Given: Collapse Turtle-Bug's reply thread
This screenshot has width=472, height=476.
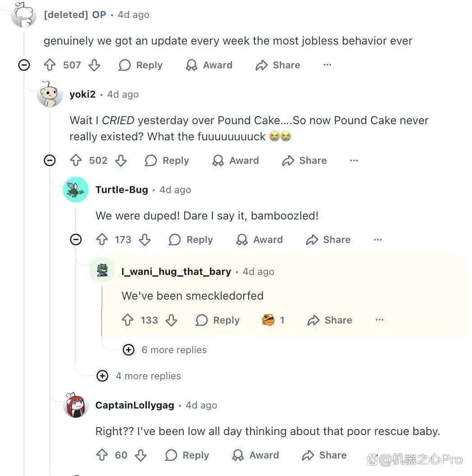Looking at the screenshot, I should click(x=76, y=239).
